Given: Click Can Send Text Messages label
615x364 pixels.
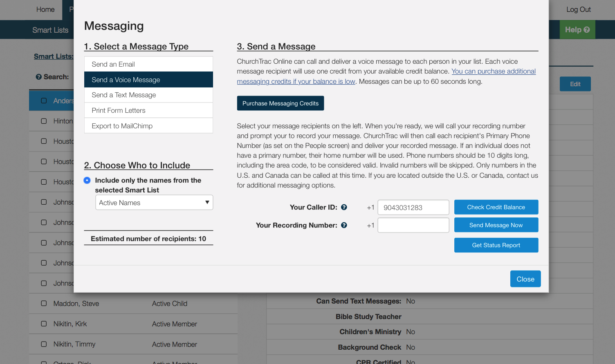Looking at the screenshot, I should (359, 301).
